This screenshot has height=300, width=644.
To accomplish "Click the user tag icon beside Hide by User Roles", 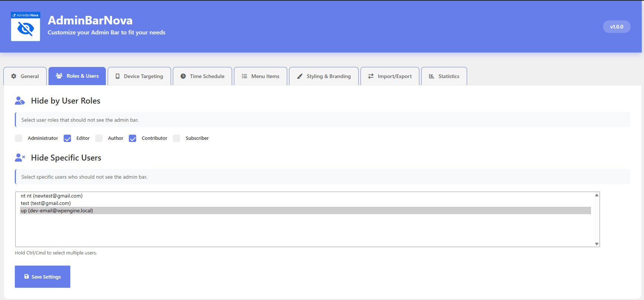I will (20, 101).
